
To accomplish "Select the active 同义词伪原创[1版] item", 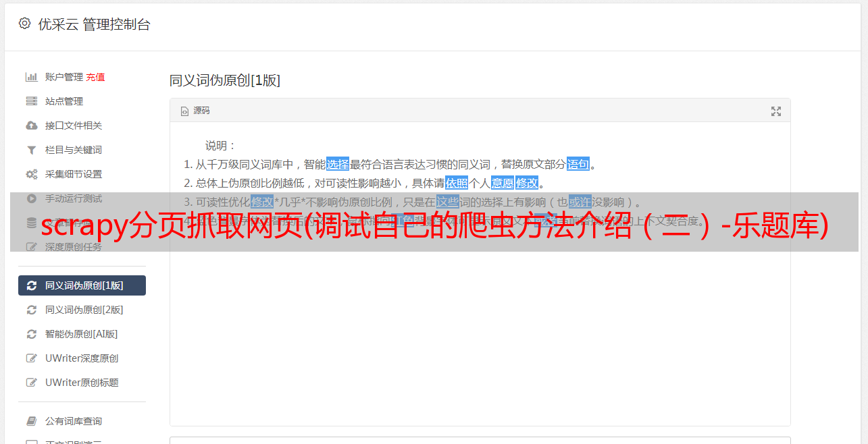I will (82, 285).
